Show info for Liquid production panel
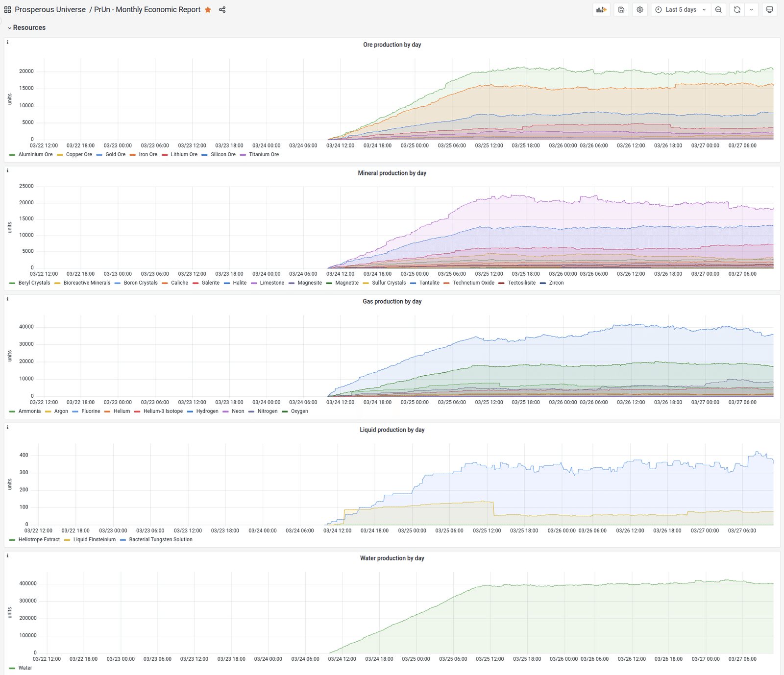Viewport: 784px width, 675px height. [x=7, y=427]
